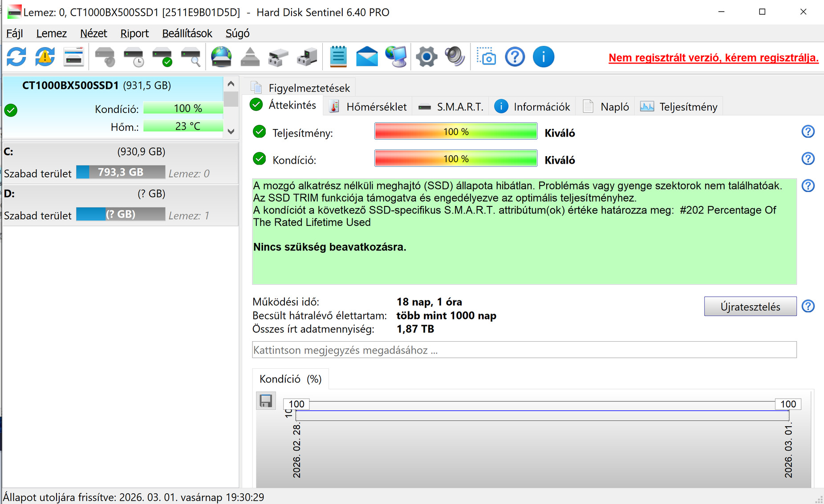Image resolution: width=824 pixels, height=504 pixels.
Task: Click the '18 nap, 1 óra' value
Action: tap(429, 302)
